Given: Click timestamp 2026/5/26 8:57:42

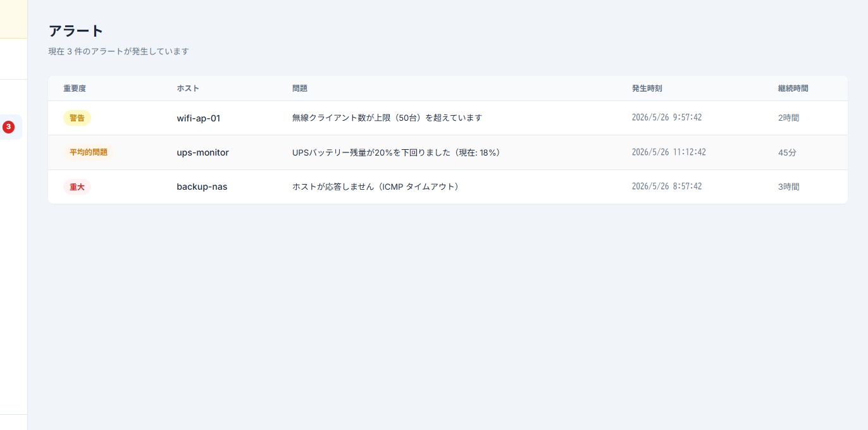Looking at the screenshot, I should 667,187.
